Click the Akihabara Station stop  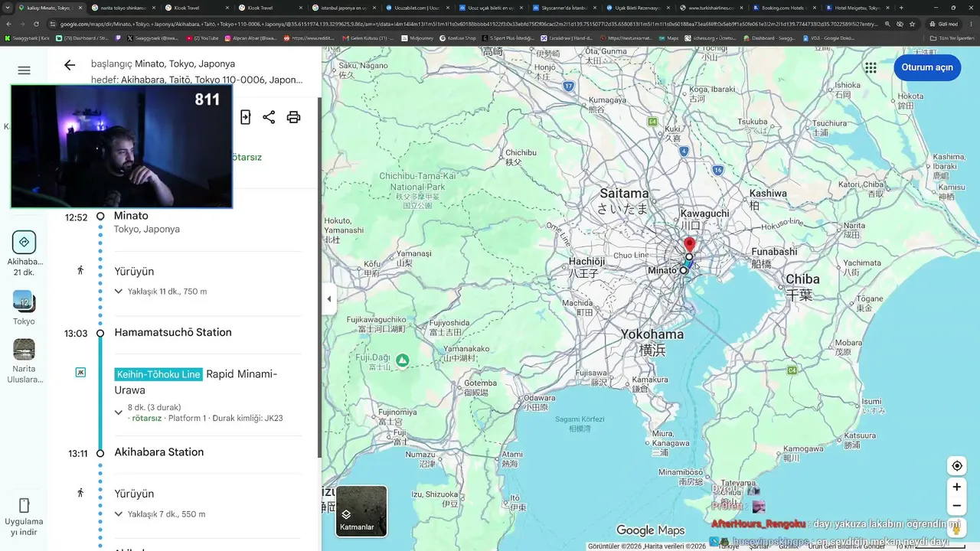coord(159,452)
